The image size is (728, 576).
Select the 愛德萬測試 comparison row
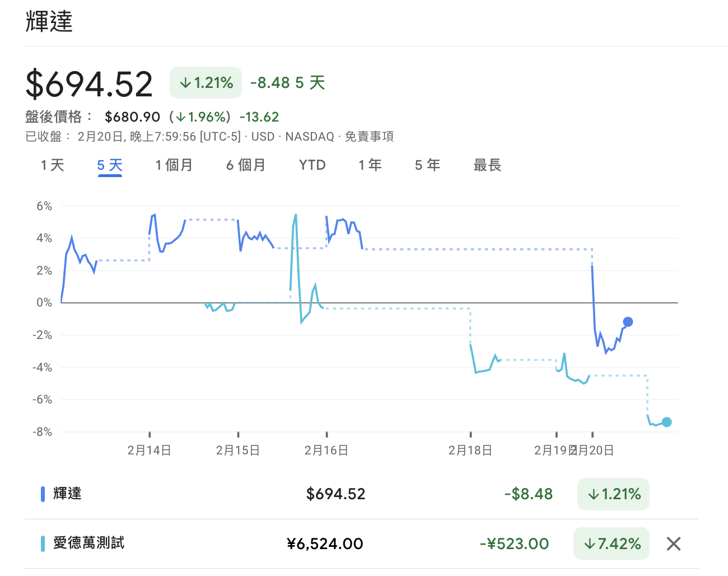pos(89,543)
